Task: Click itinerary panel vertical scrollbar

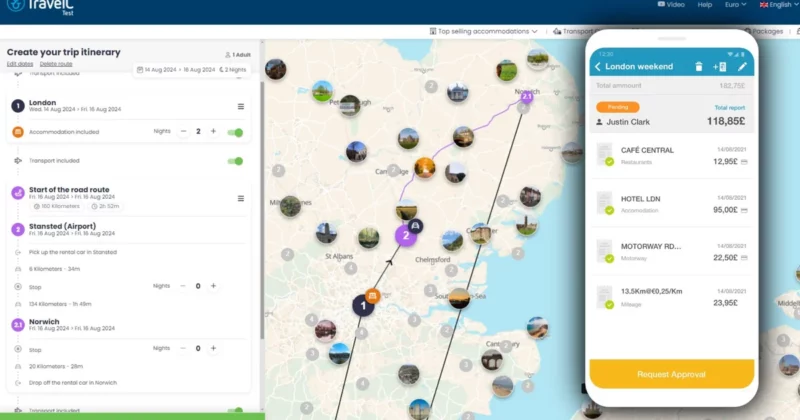Action: pyautogui.click(x=262, y=209)
